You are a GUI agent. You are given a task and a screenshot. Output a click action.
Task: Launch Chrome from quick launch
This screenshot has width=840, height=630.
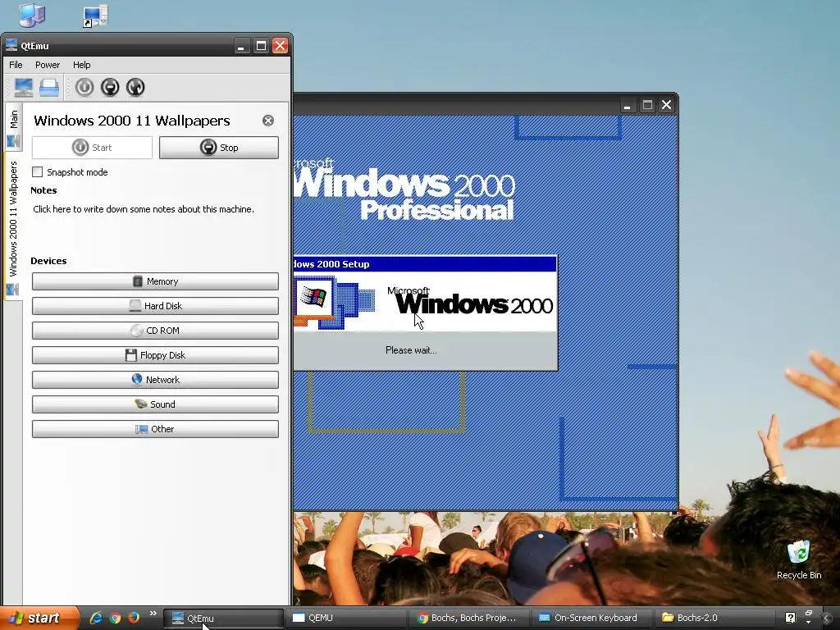(x=115, y=618)
